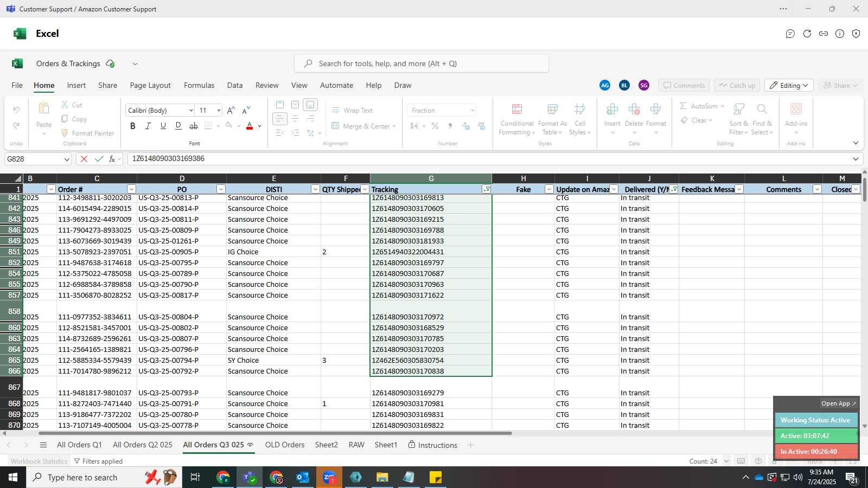Toggle Italic formatting

pyautogui.click(x=148, y=126)
